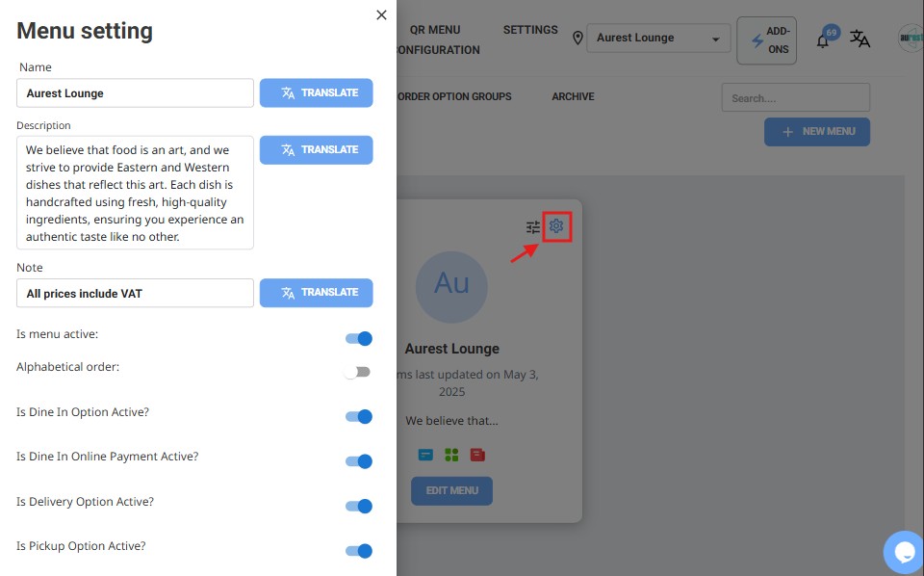924x576 pixels.
Task: Click the sliders icon on the menu card
Action: click(533, 227)
